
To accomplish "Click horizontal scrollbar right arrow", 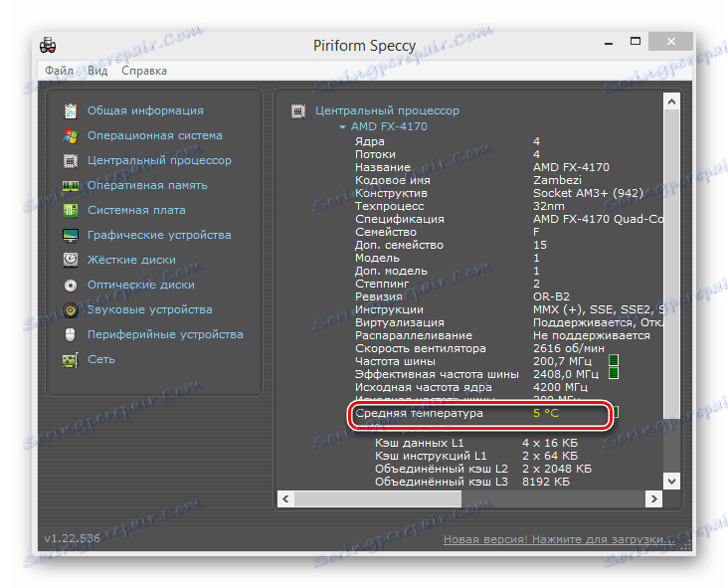I will point(653,499).
